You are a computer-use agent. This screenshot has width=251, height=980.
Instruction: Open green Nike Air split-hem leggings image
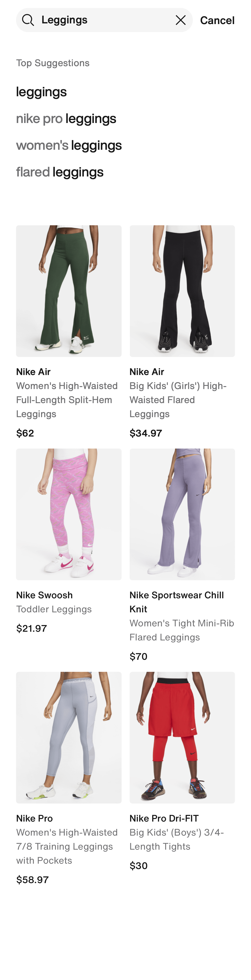click(x=68, y=291)
